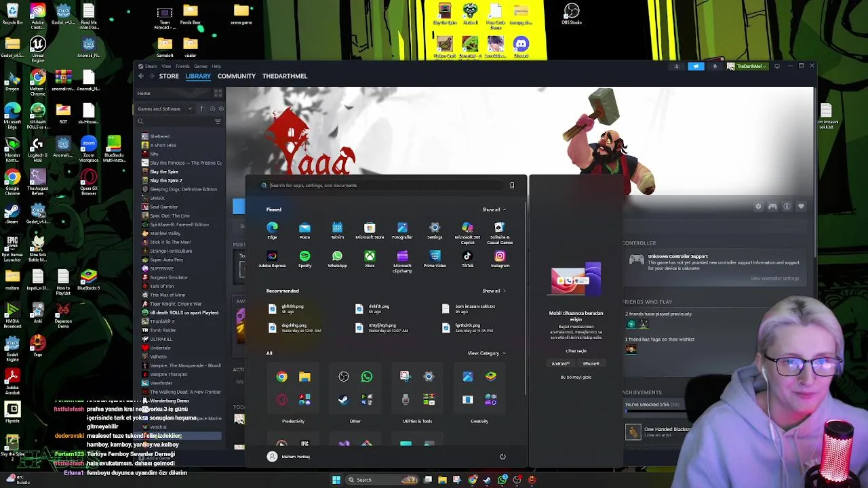The image size is (868, 488).
Task: Toggle Steam library grid view icon
Action: pos(218,93)
